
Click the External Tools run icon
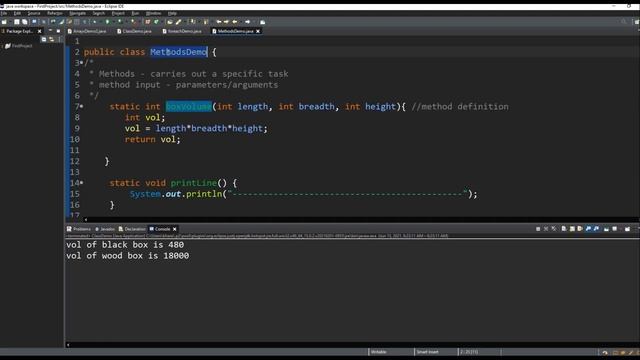133,22
